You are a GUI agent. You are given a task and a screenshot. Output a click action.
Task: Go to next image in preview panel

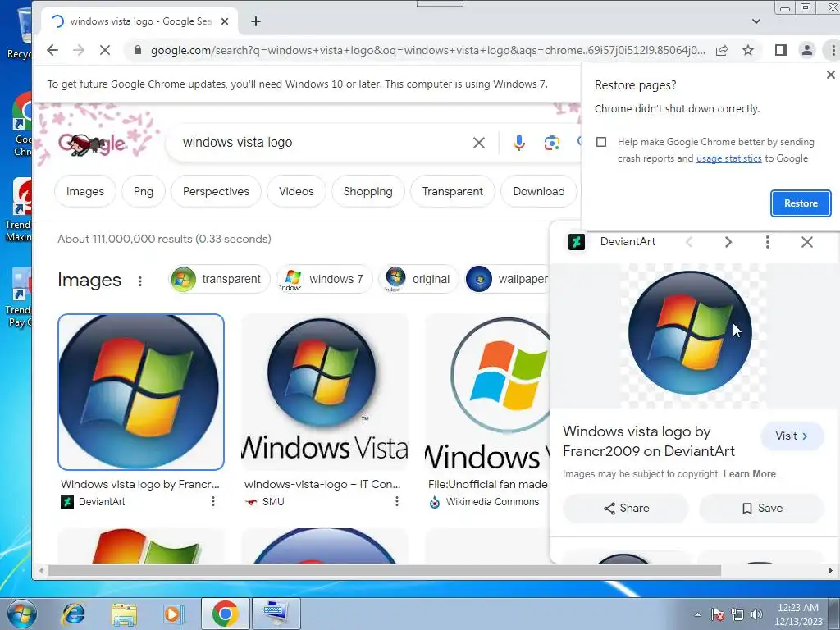pos(728,242)
